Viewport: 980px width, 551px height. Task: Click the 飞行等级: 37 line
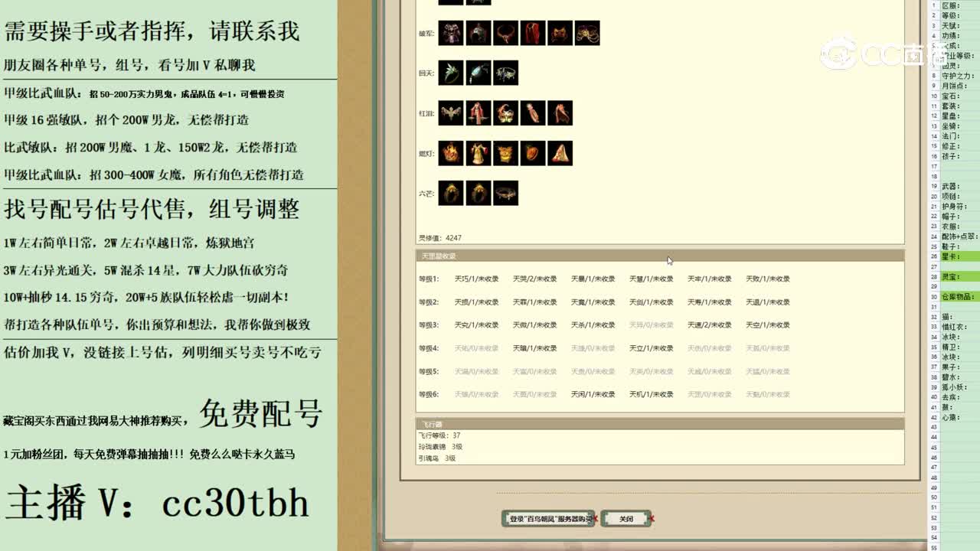click(x=439, y=435)
